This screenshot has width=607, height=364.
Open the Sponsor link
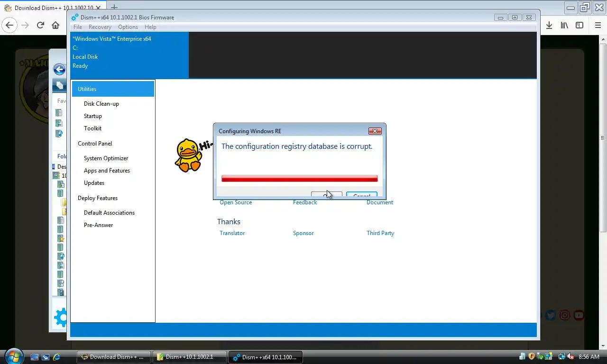303,233
